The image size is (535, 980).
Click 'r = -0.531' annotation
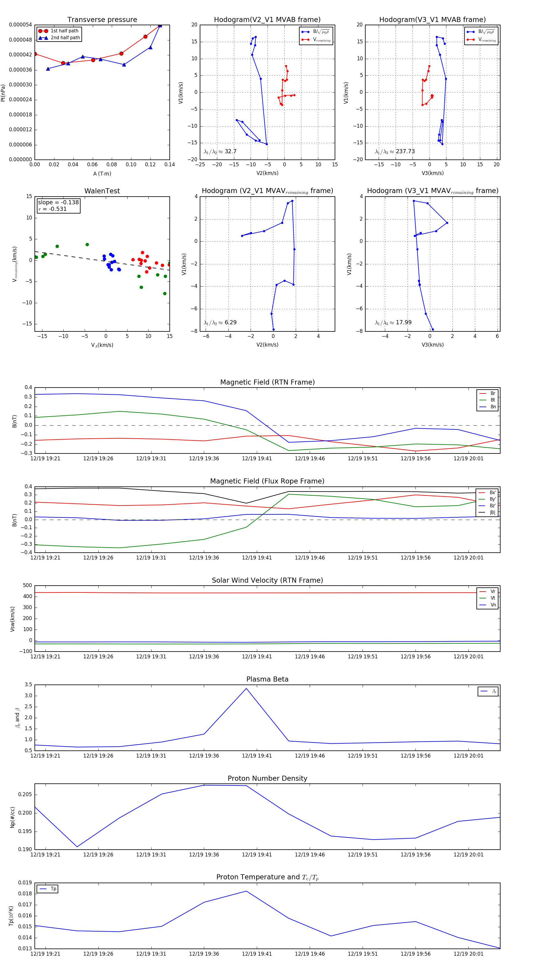pyautogui.click(x=53, y=209)
